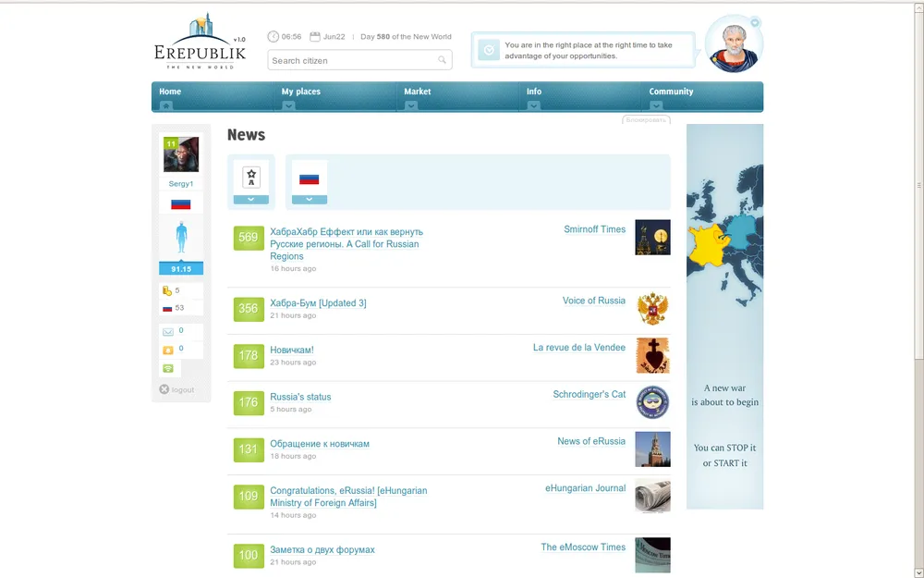Viewport: 924px width, 578px height.
Task: Click the clock icon near 06:56
Action: [273, 37]
